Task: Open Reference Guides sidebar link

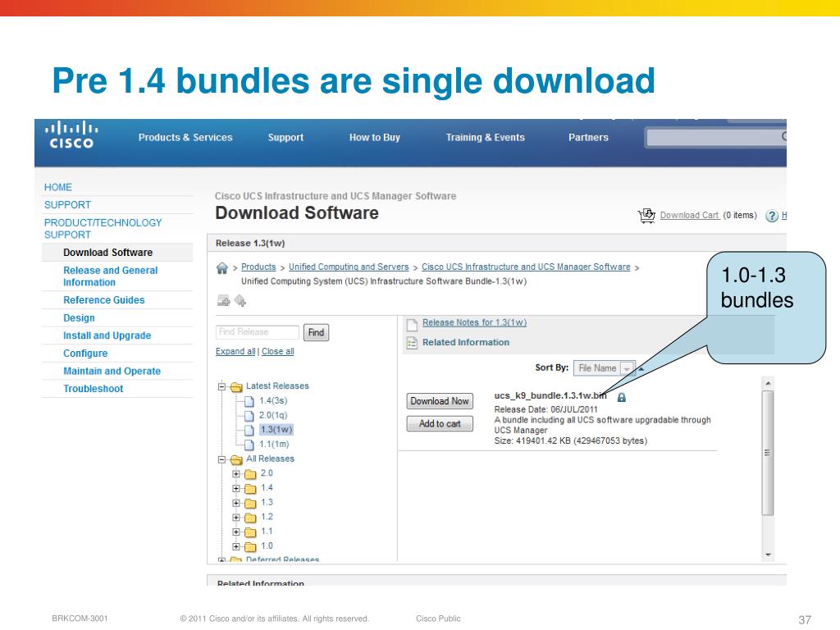Action: pos(104,300)
